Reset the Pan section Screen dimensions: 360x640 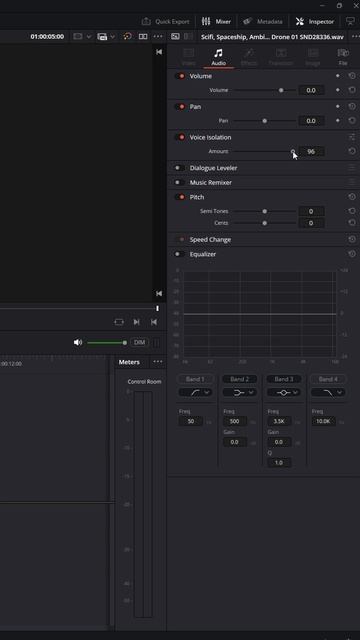(352, 107)
